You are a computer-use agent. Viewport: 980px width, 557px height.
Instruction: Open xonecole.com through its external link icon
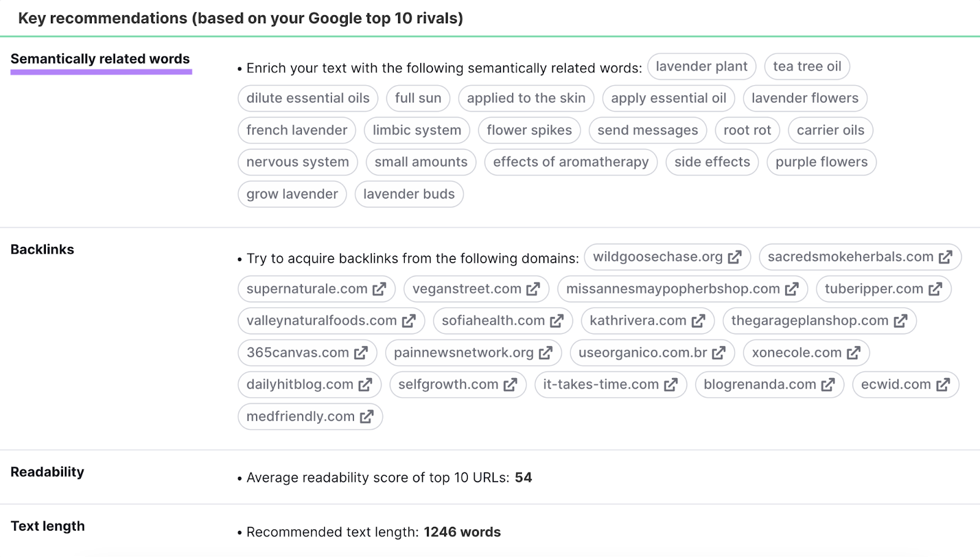click(x=854, y=352)
